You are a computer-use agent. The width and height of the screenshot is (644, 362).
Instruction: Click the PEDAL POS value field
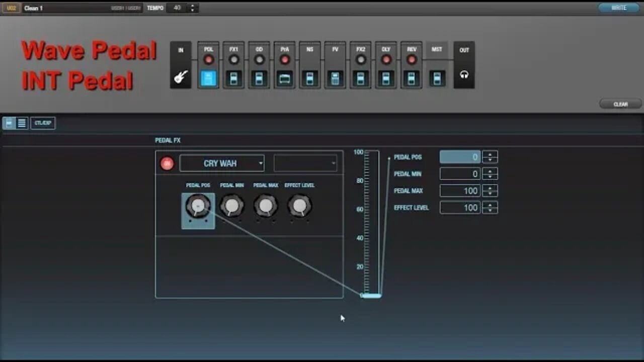click(x=460, y=157)
